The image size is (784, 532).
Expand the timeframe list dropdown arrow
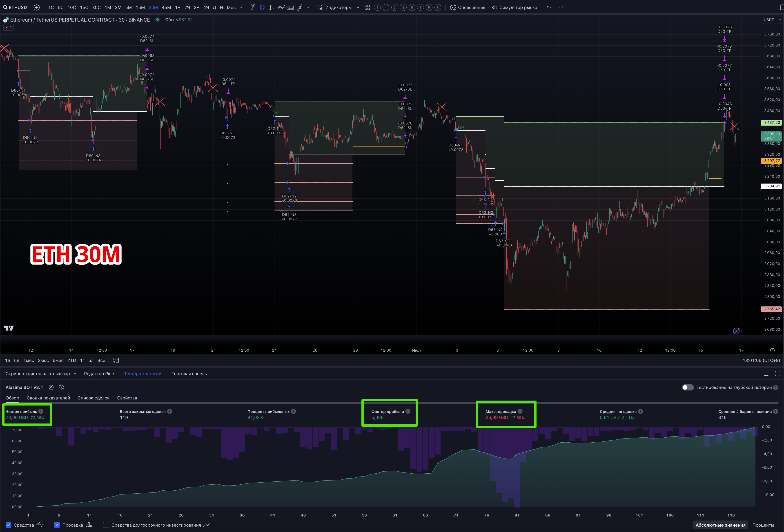[x=241, y=7]
